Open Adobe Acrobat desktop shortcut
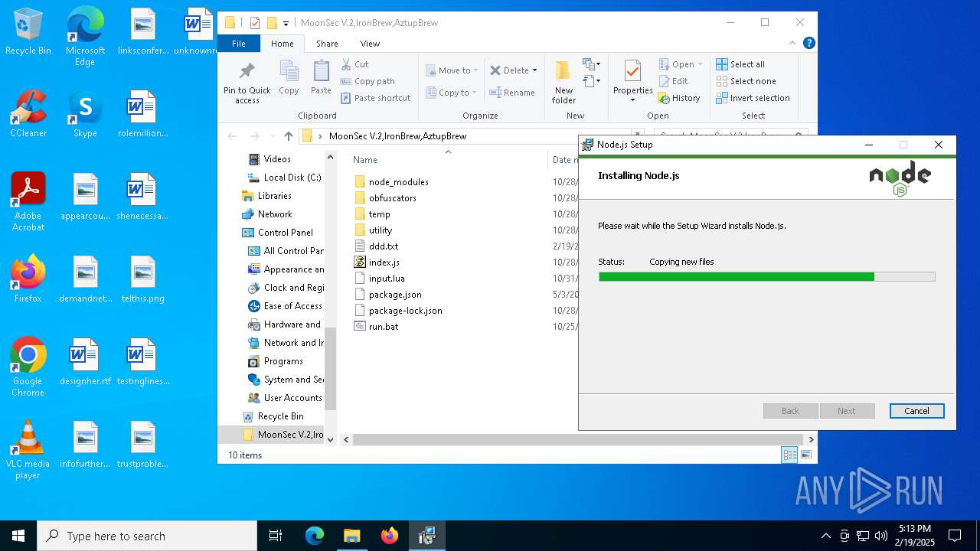This screenshot has width=980, height=551. pos(28,202)
